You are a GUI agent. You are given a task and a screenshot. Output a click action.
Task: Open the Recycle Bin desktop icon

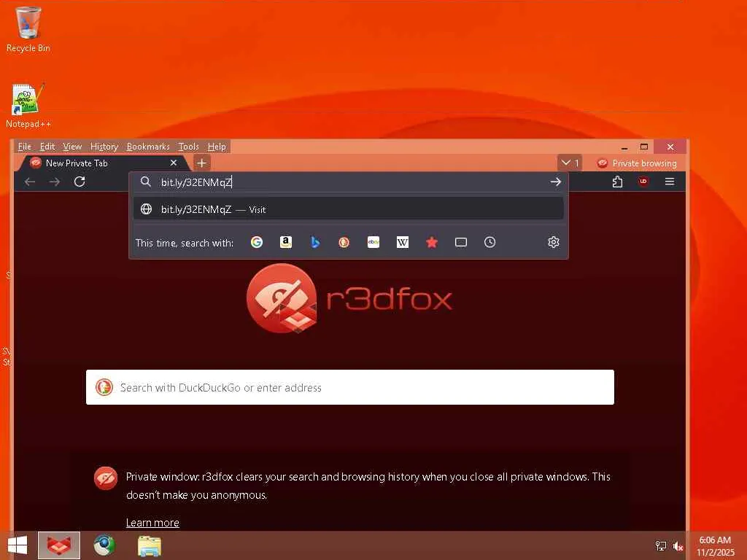tap(28, 29)
